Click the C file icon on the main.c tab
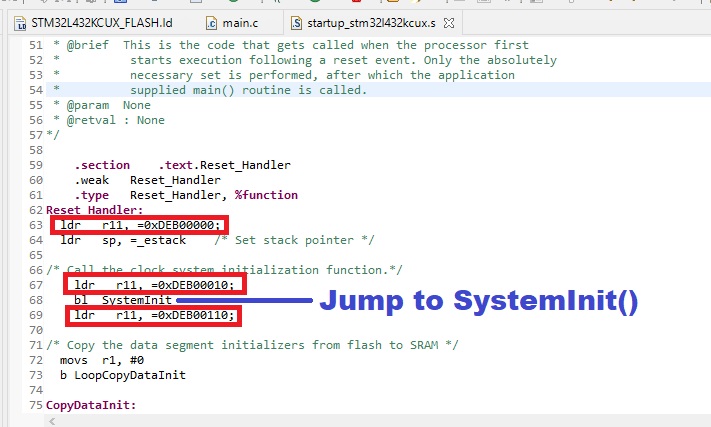Viewport: 711px width, 427px height. pos(211,23)
